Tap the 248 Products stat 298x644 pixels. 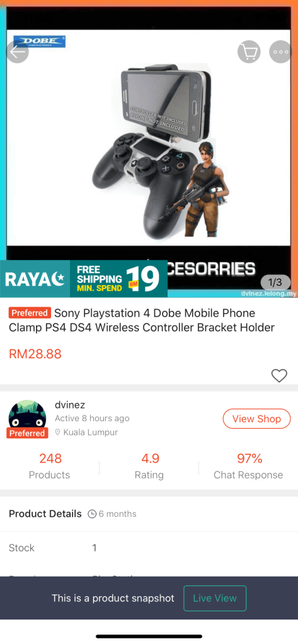(49, 466)
